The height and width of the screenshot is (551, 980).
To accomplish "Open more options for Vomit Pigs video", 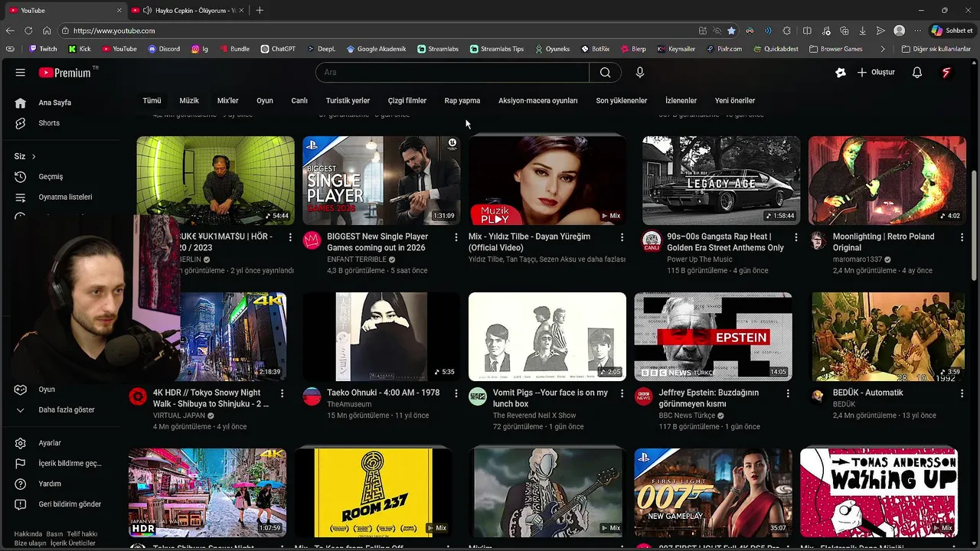I will (622, 393).
